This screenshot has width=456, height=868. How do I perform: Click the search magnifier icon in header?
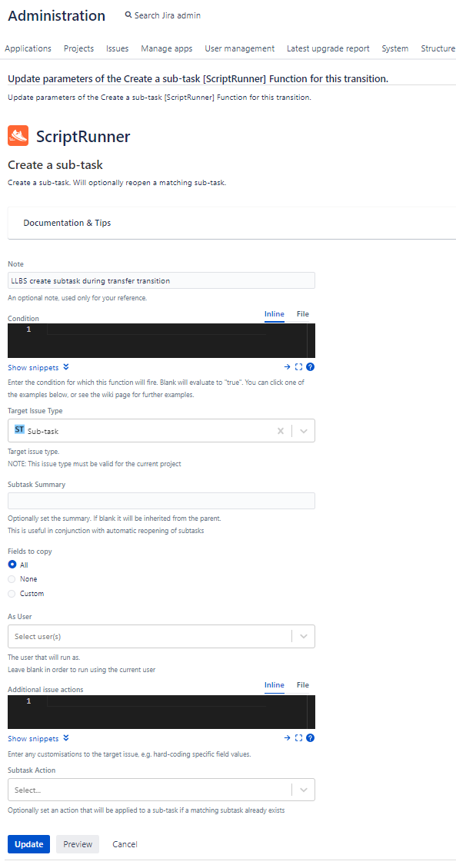click(128, 15)
